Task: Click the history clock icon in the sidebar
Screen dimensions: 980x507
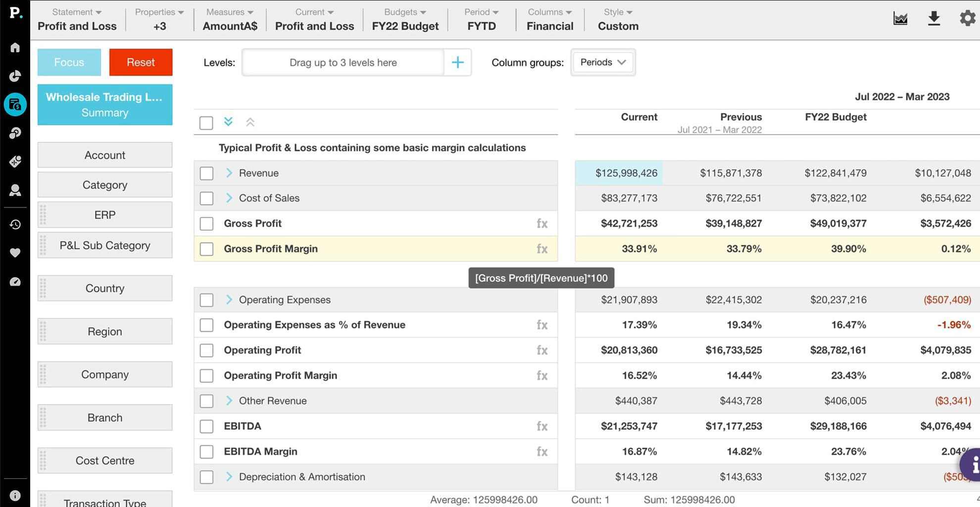Action: (x=15, y=224)
